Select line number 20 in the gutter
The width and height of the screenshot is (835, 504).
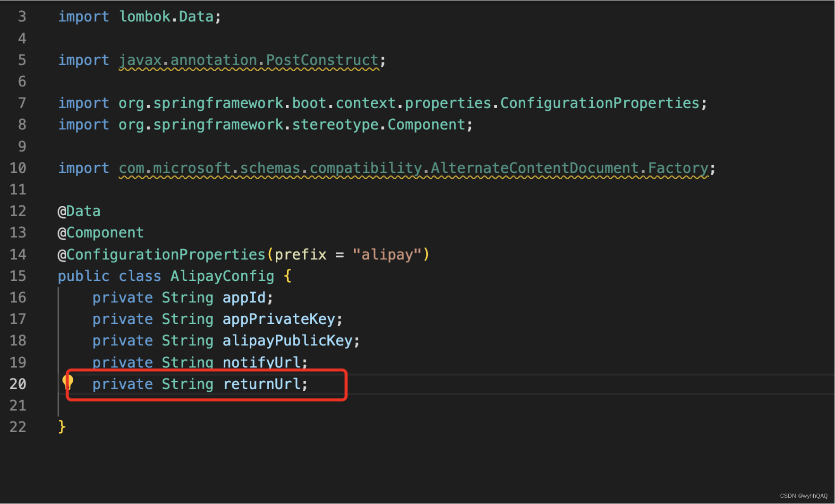point(18,384)
